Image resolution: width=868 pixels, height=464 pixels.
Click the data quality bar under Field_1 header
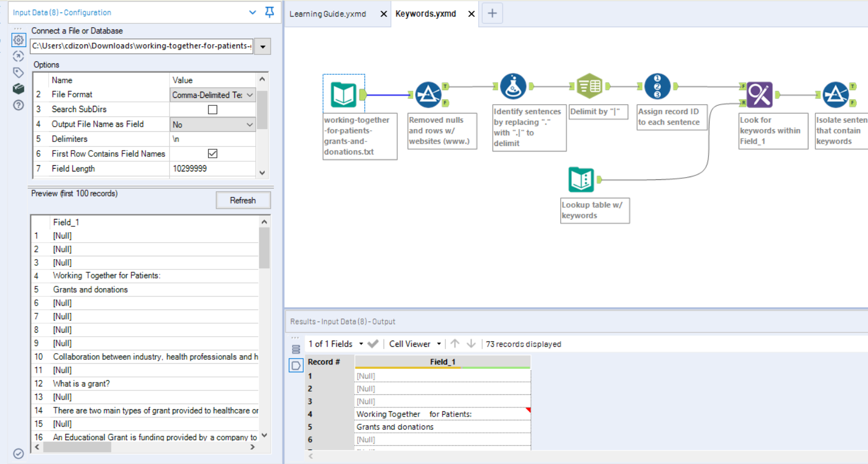(442, 368)
